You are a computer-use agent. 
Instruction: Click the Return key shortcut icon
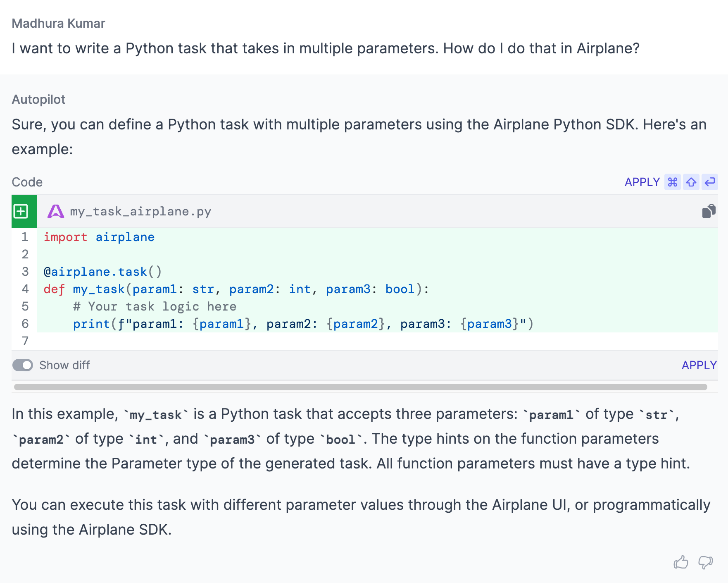pyautogui.click(x=710, y=182)
